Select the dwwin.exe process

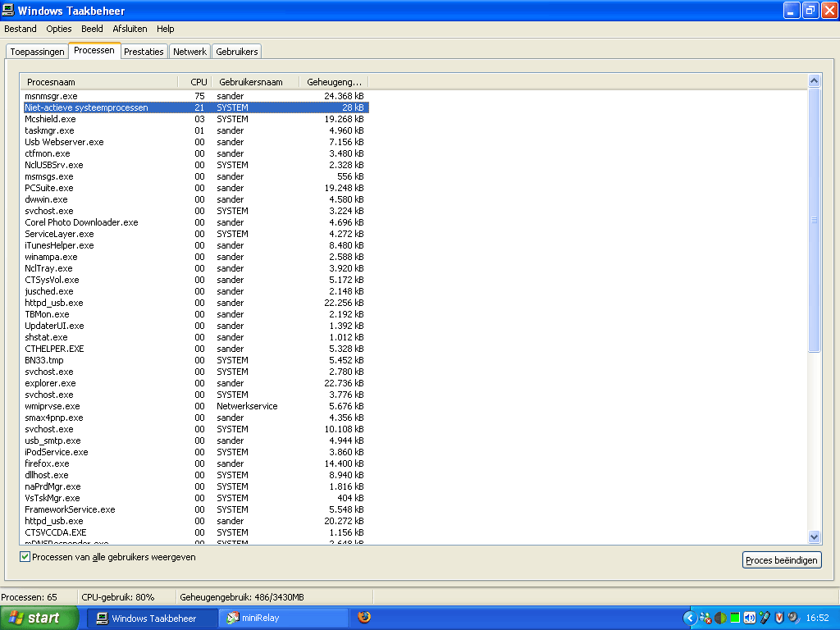click(196, 199)
